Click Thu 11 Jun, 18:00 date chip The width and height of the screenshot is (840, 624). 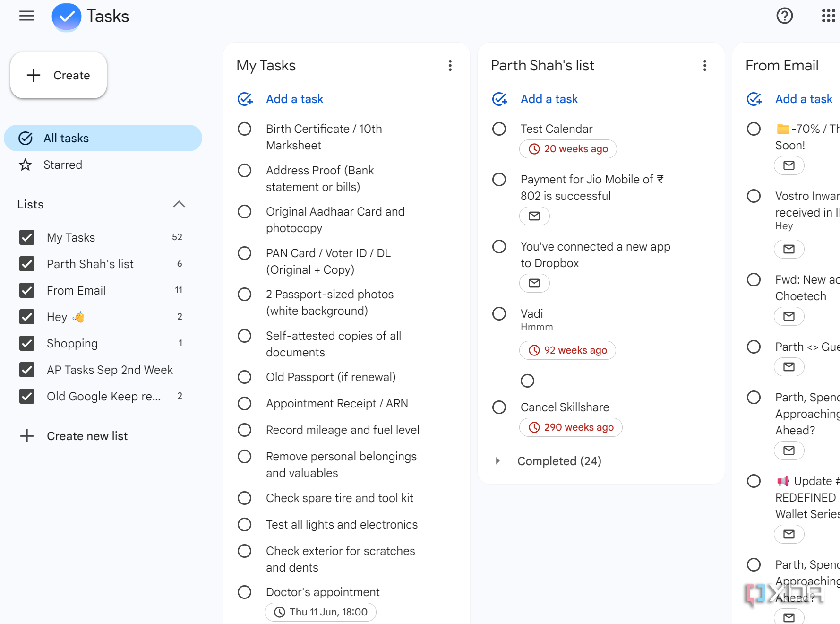tap(320, 612)
